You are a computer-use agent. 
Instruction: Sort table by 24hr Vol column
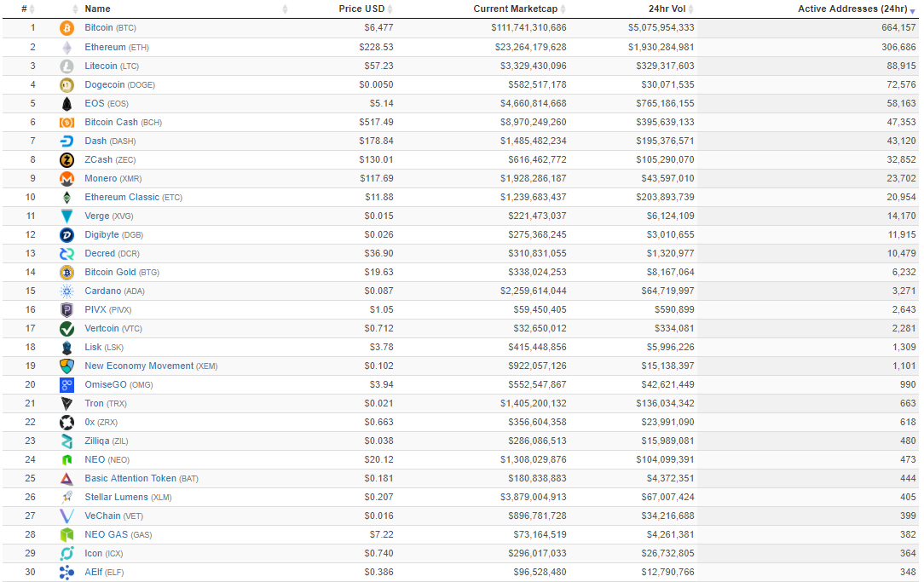671,9
